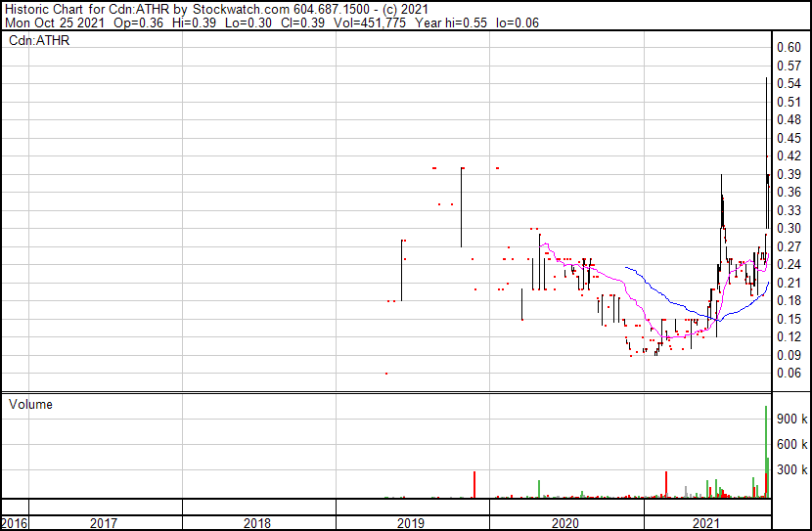Select the 2021 year label on time axis
The height and width of the screenshot is (531, 812).
(707, 523)
